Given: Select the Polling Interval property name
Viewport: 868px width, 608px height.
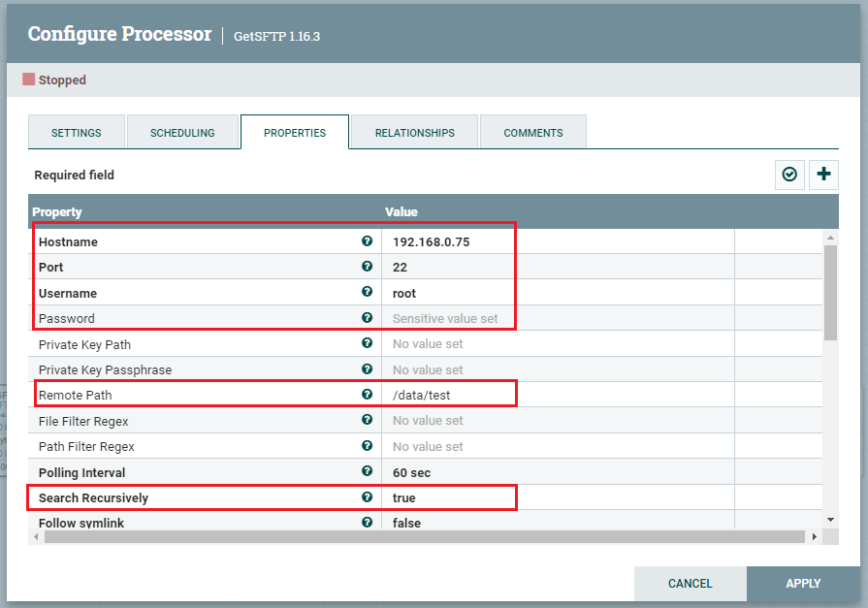Looking at the screenshot, I should click(81, 472).
